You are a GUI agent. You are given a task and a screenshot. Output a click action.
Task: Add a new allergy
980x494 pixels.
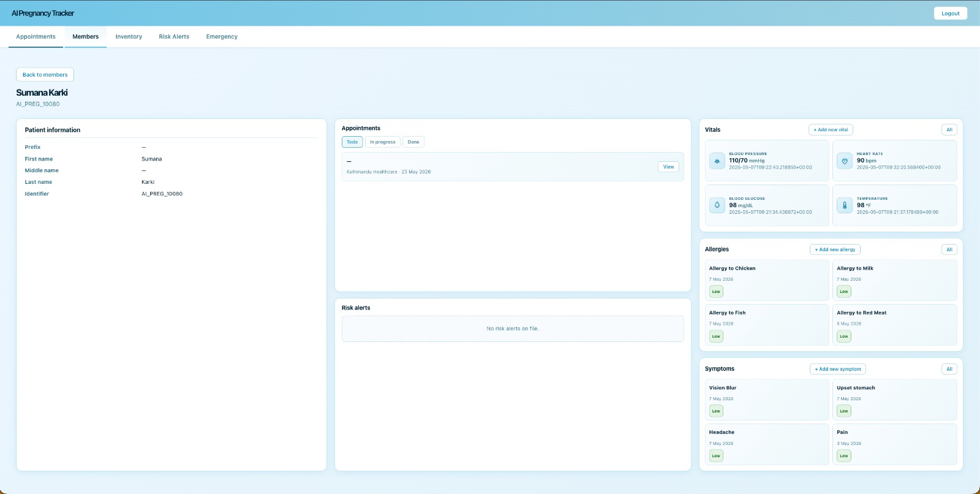pos(835,249)
